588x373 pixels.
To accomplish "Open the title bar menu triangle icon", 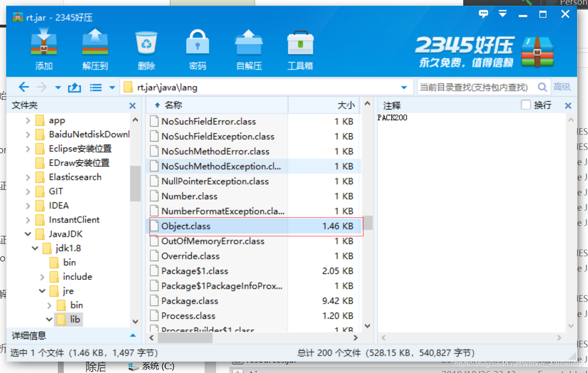I will (x=503, y=14).
